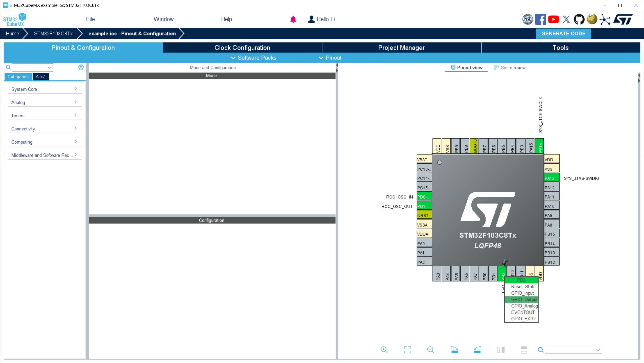Choose GPIO_Output for PB2
644x363 pixels.
click(521, 300)
